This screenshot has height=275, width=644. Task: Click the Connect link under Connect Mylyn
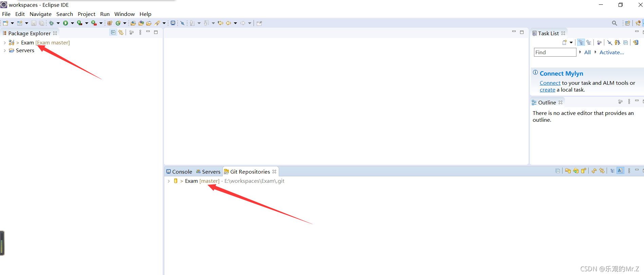[x=550, y=83]
